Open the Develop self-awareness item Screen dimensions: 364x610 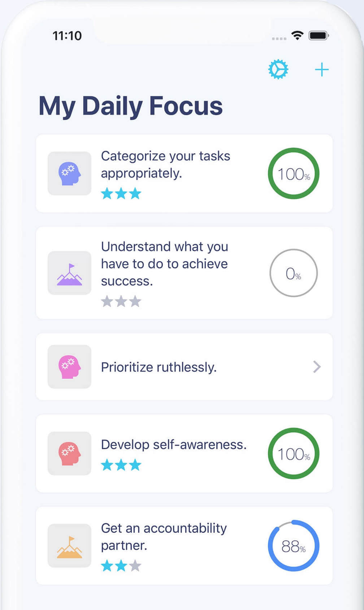pos(184,454)
